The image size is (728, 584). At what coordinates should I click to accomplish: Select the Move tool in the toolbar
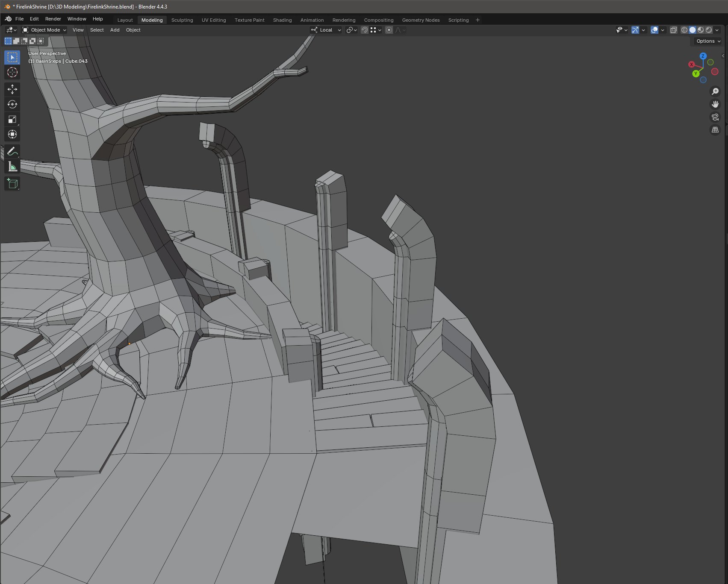pos(12,89)
